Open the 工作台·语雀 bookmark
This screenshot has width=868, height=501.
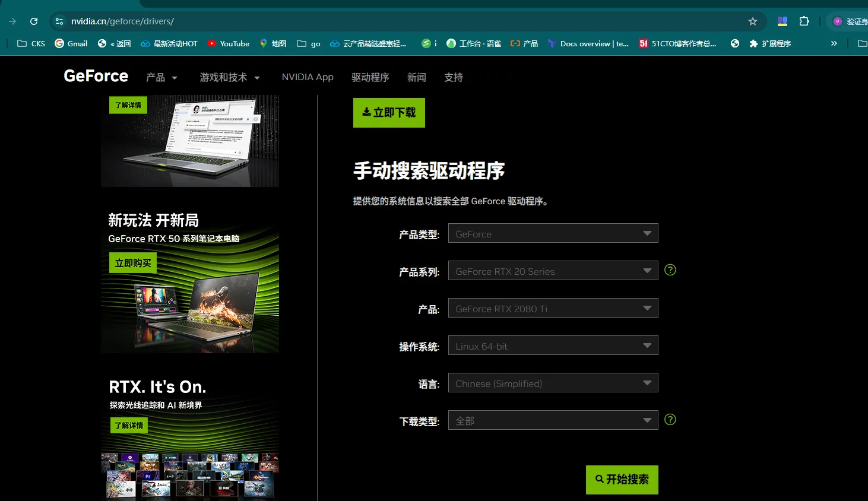click(474, 43)
